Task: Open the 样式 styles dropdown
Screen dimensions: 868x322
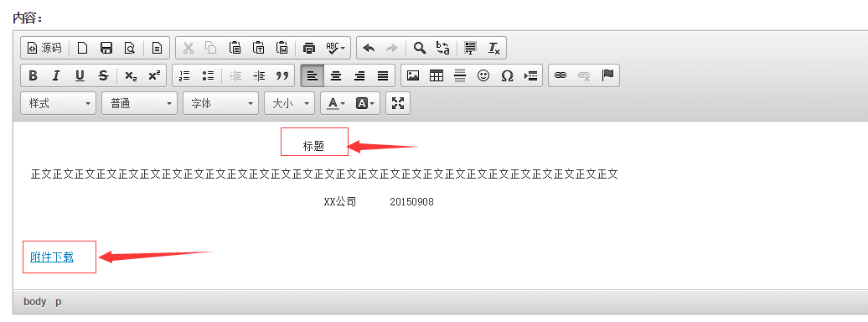Action: (58, 103)
